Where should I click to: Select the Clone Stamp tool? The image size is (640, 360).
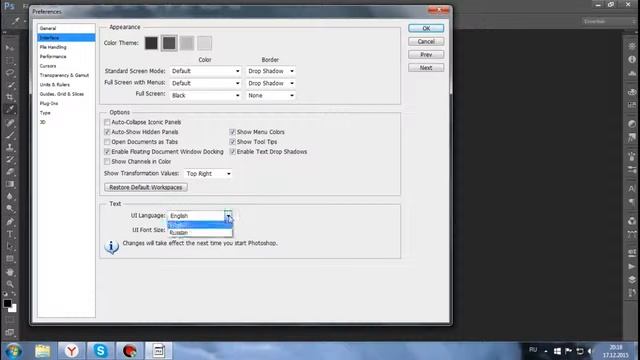10,147
